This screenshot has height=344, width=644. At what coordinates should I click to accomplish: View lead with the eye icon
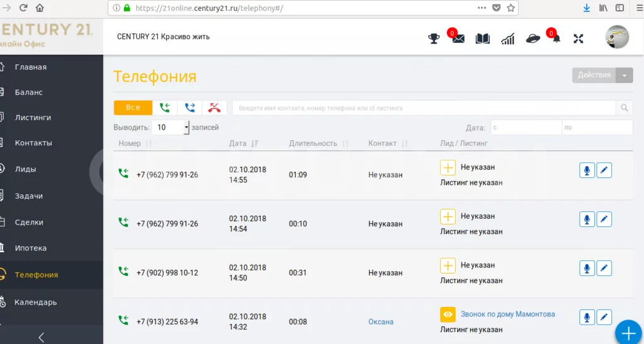[448, 314]
